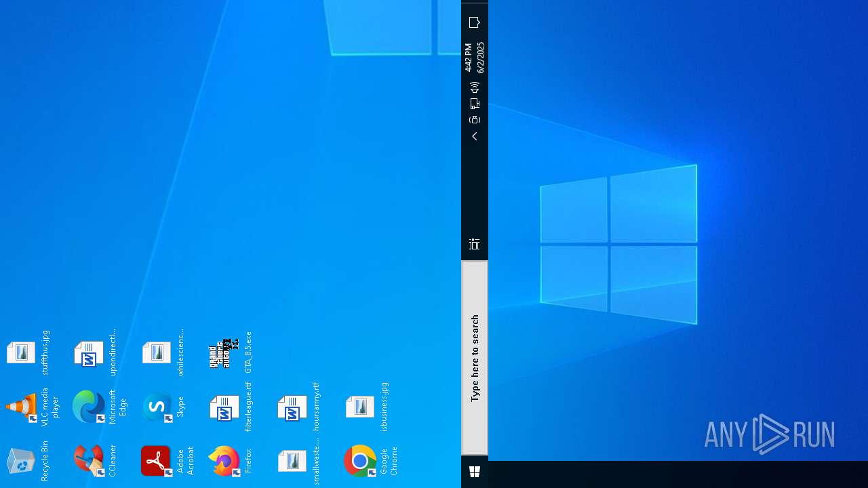Open the clock showing 4:42 PM
This screenshot has width=868, height=488.
click(475, 58)
